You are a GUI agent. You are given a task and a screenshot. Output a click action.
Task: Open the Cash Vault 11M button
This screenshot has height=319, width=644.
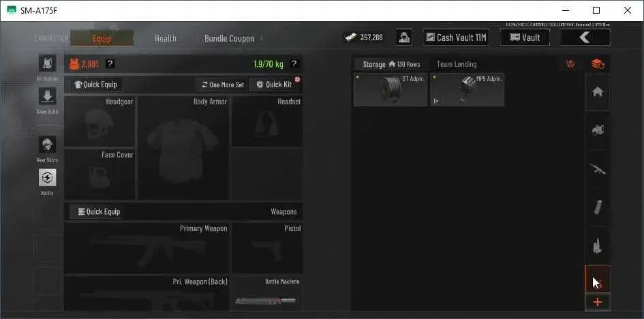click(457, 37)
